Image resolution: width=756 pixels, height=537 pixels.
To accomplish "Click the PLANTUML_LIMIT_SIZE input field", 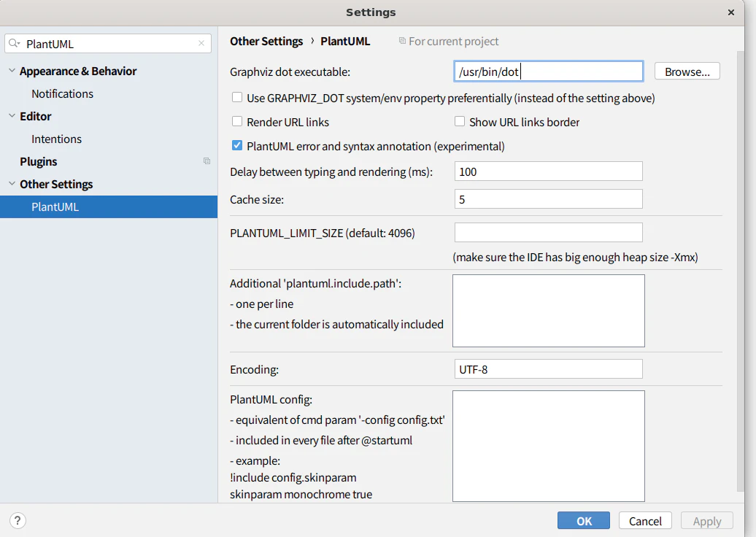I will (549, 232).
